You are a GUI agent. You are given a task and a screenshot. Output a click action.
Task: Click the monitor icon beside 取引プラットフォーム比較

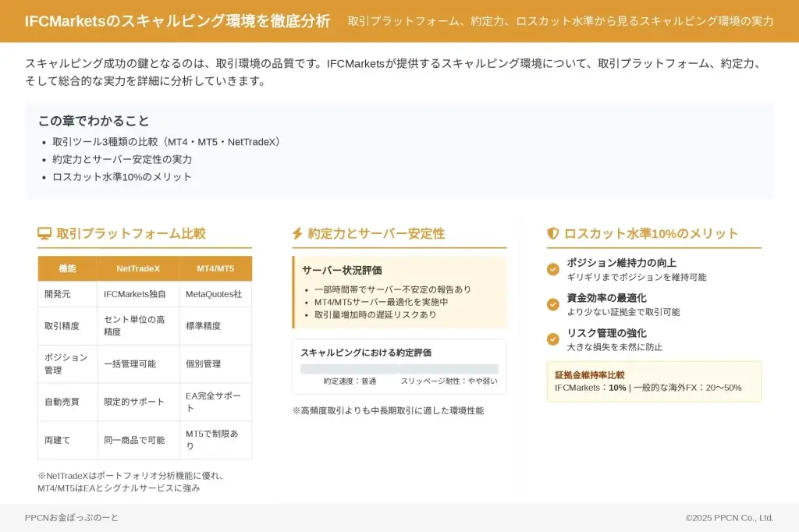click(x=44, y=233)
